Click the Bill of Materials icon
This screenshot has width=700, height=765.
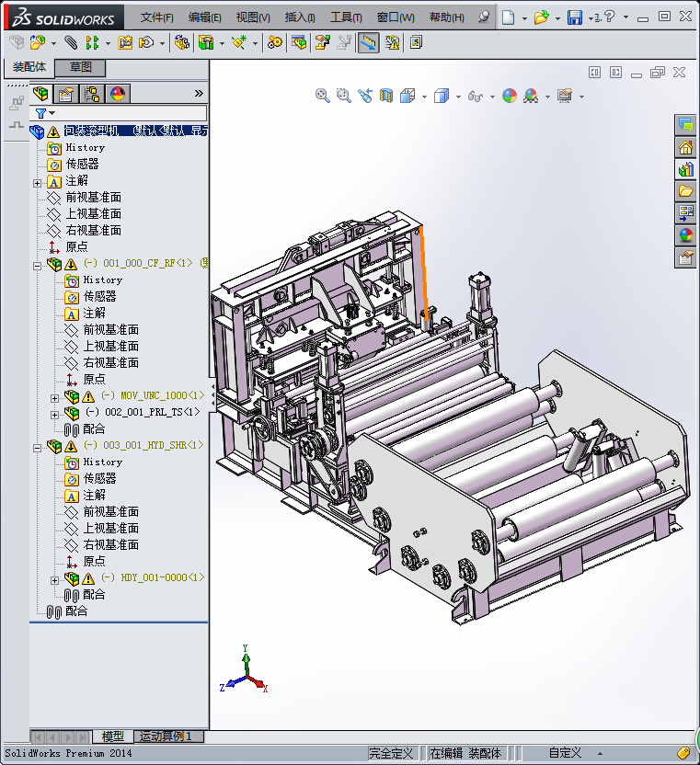pos(299,43)
